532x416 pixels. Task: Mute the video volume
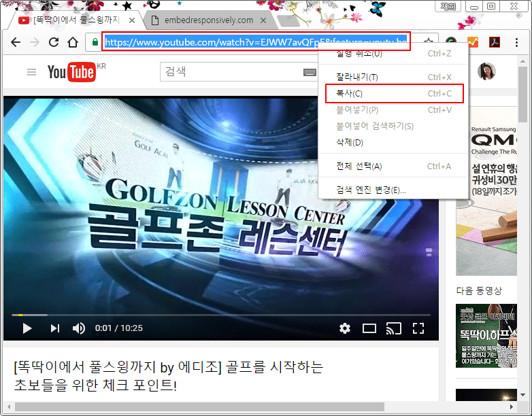[79, 328]
